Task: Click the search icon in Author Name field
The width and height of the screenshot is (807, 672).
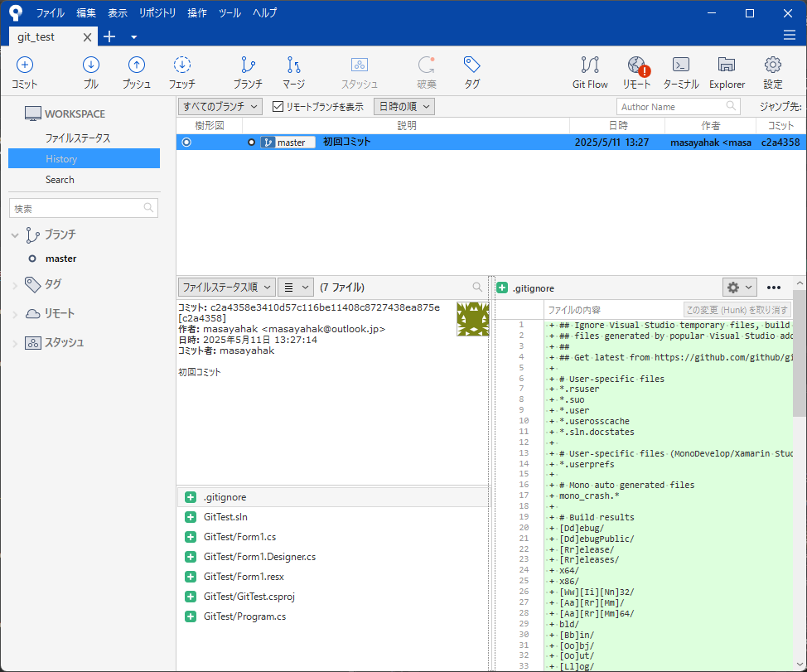Action: pyautogui.click(x=731, y=106)
